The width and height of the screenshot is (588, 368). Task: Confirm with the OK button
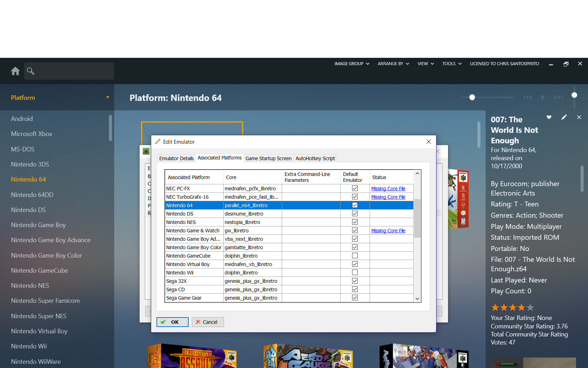[173, 322]
